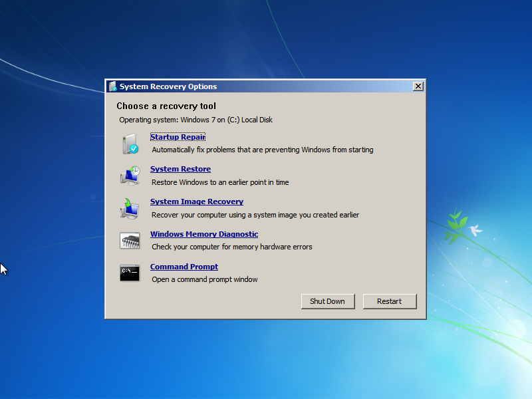Screen dimensions: 532x399
Task: Select the System Image Recovery icon
Action: tap(130, 207)
